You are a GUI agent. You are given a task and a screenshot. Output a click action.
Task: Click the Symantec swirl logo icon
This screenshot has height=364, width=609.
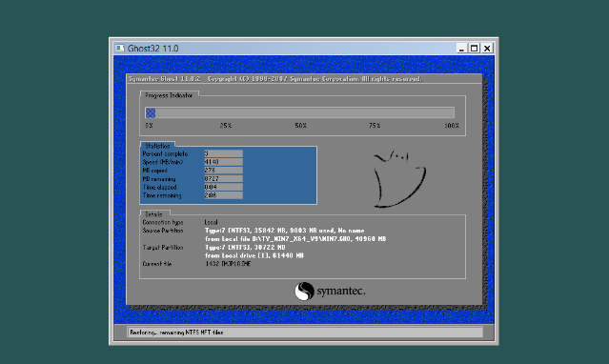pos(304,292)
